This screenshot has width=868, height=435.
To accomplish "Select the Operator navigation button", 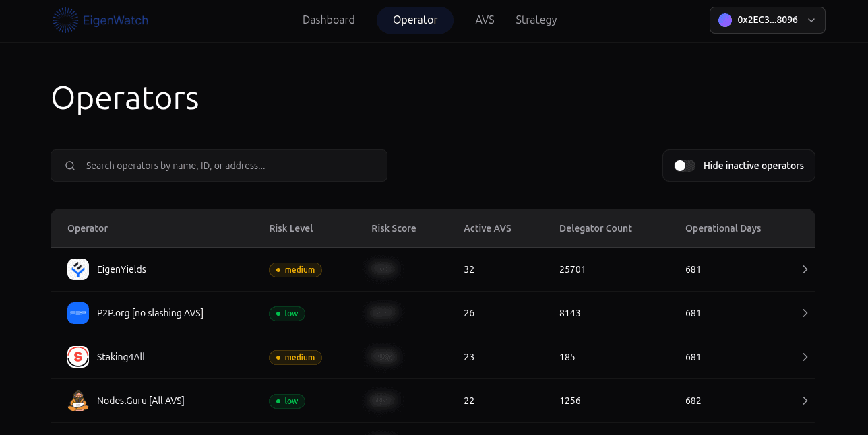I will 415,20.
